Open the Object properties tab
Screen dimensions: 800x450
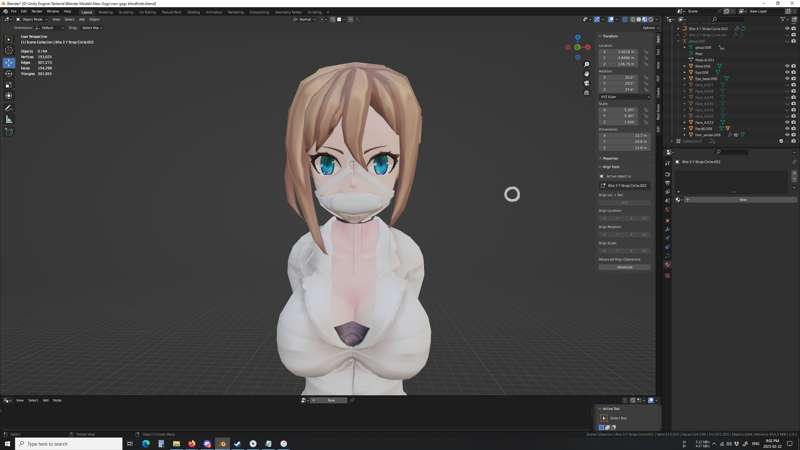[x=667, y=221]
